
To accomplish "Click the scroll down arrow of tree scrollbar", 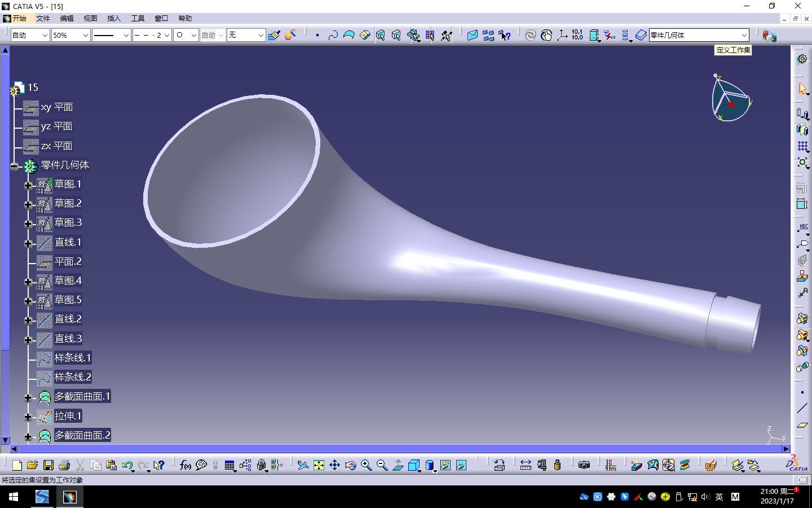I will pyautogui.click(x=5, y=440).
